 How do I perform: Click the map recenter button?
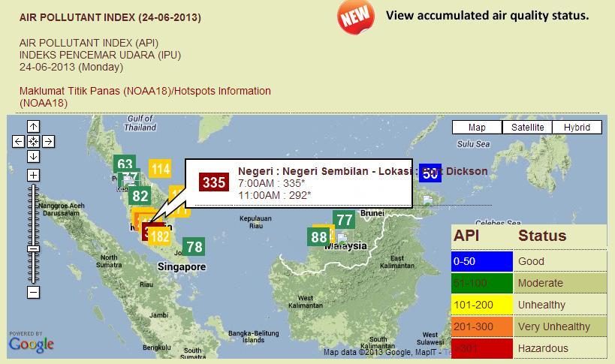coord(33,141)
